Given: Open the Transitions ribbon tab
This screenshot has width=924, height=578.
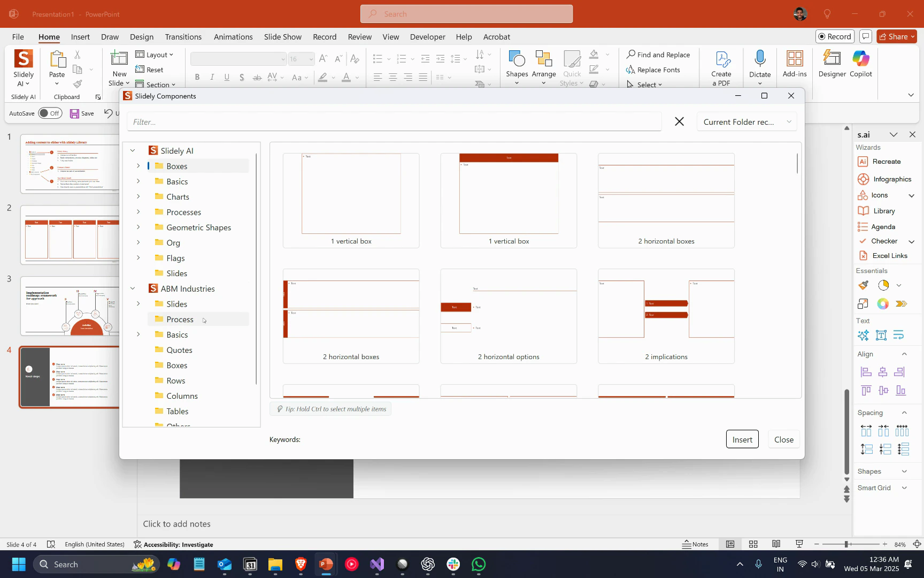Looking at the screenshot, I should (183, 37).
